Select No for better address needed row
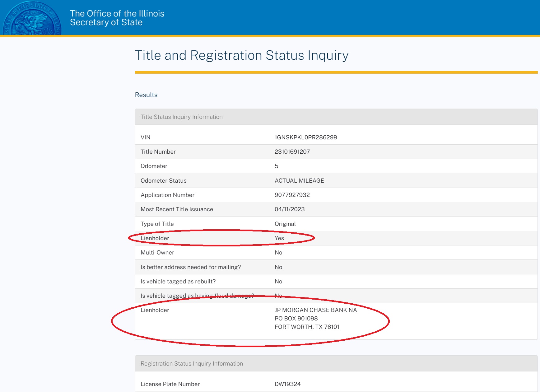This screenshot has width=540, height=392. [x=278, y=267]
